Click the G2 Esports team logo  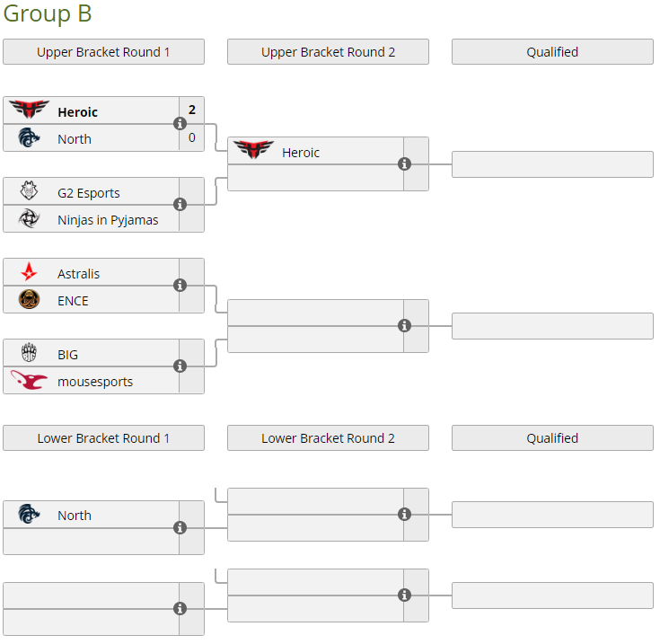click(x=29, y=192)
